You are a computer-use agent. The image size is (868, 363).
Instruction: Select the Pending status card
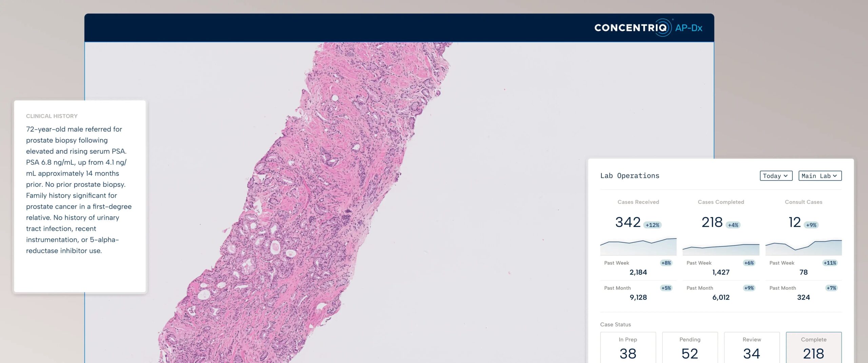point(690,347)
